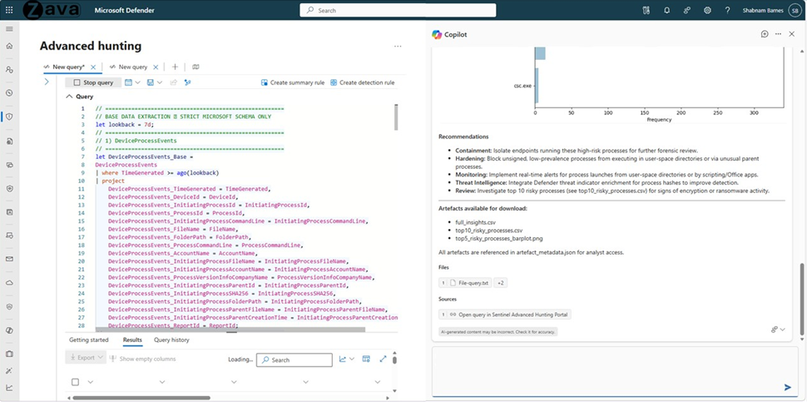Select the Results tab
807x402 pixels.
click(132, 340)
